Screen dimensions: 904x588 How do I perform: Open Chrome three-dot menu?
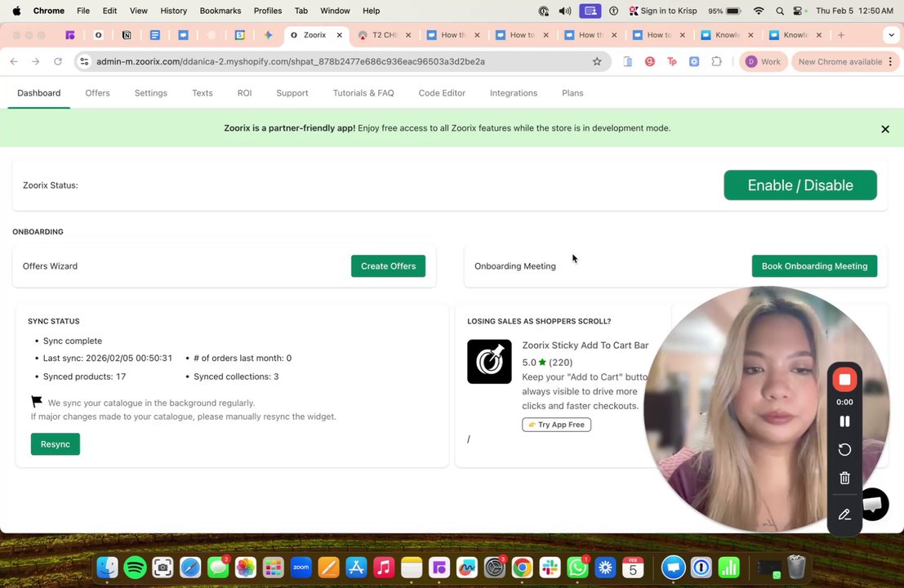(x=890, y=61)
